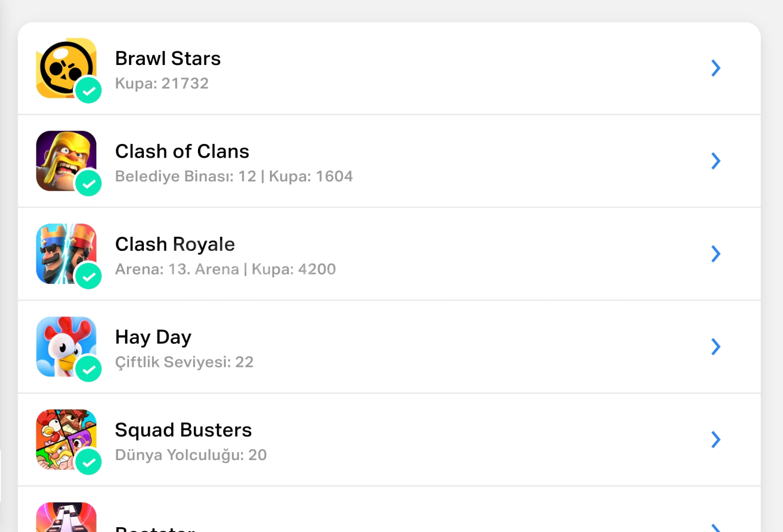783x532 pixels.
Task: Tap the Brawl Stars app icon
Action: [x=66, y=68]
